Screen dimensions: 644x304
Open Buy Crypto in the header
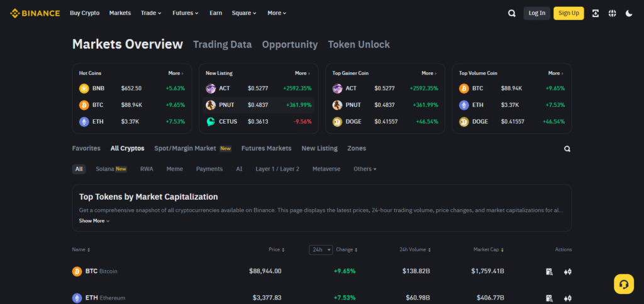[x=85, y=13]
